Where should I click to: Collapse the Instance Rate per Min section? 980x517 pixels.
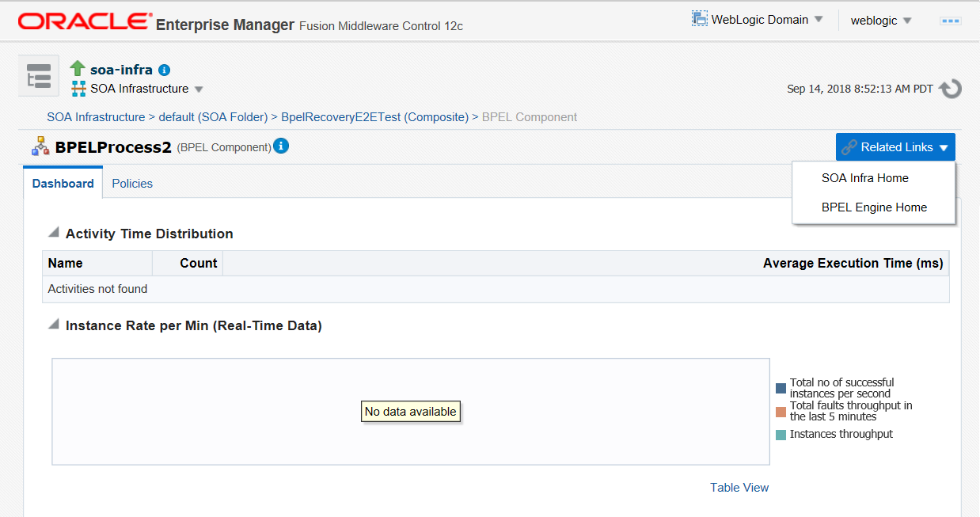54,325
